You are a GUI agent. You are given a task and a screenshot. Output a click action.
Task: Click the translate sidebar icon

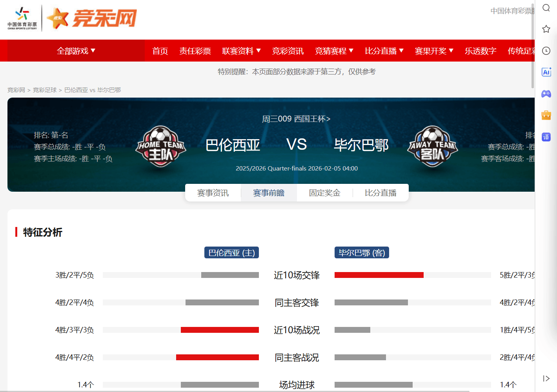[x=546, y=137]
